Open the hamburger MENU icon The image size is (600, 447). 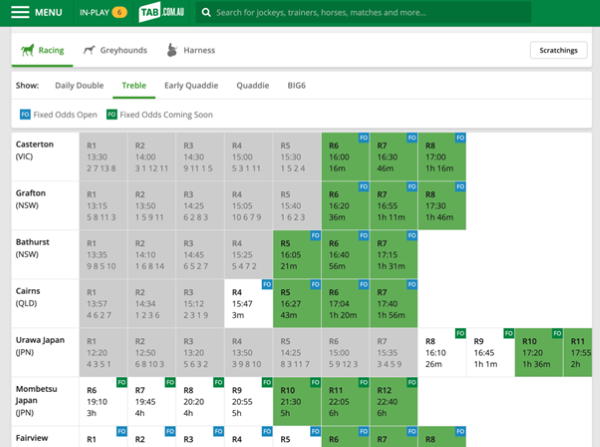[20, 12]
